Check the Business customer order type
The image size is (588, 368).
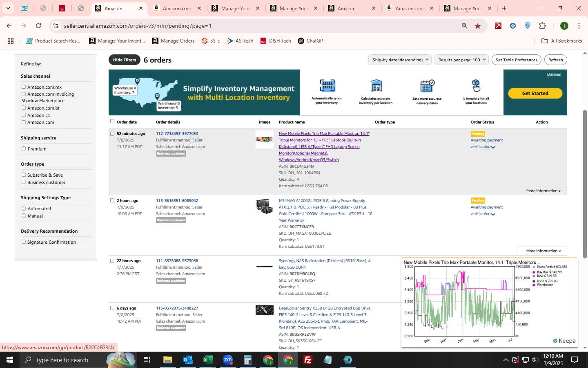point(24,182)
